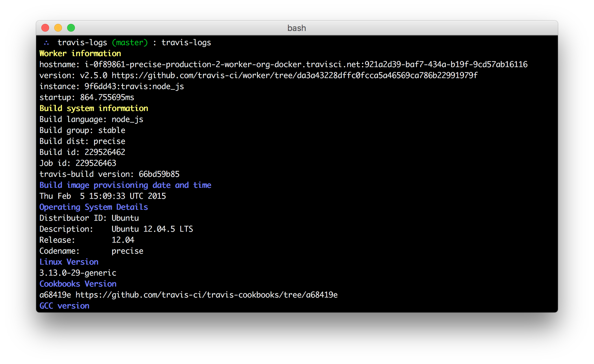Screen dimensions: 594x364
Task: Click the 'Build group: stable' line
Action: click(x=82, y=130)
